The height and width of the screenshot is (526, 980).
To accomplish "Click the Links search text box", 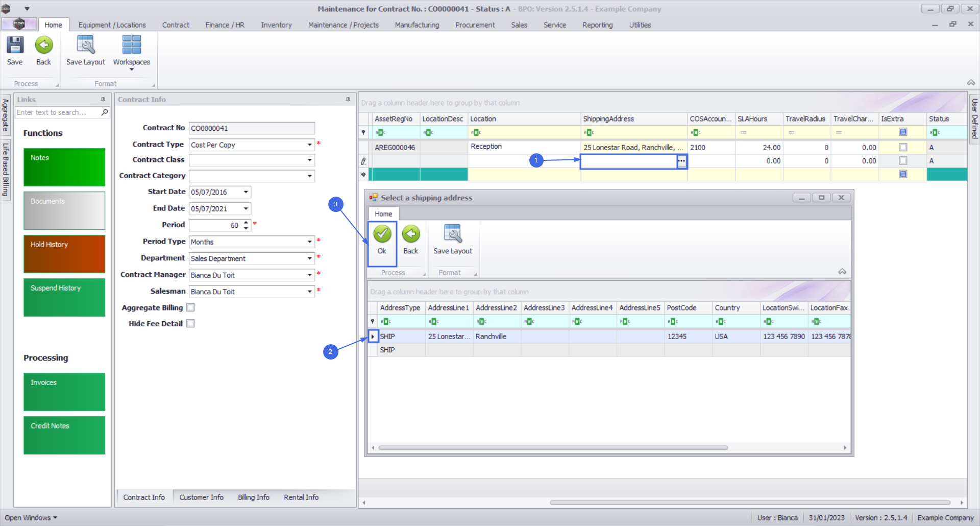I will tap(57, 112).
